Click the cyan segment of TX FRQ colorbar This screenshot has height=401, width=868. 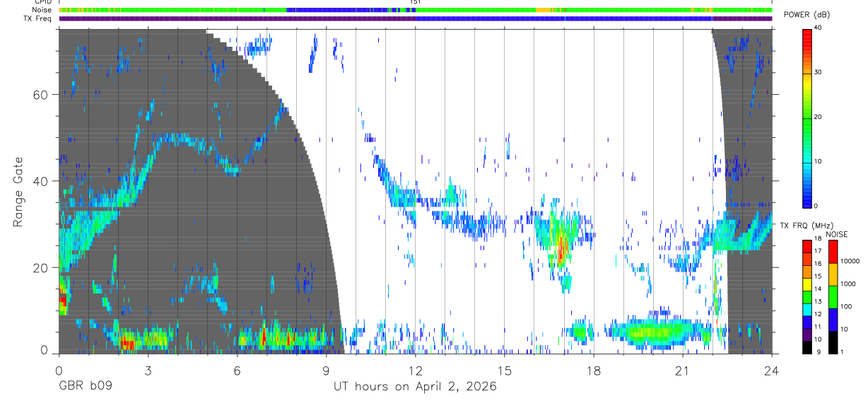point(807,310)
